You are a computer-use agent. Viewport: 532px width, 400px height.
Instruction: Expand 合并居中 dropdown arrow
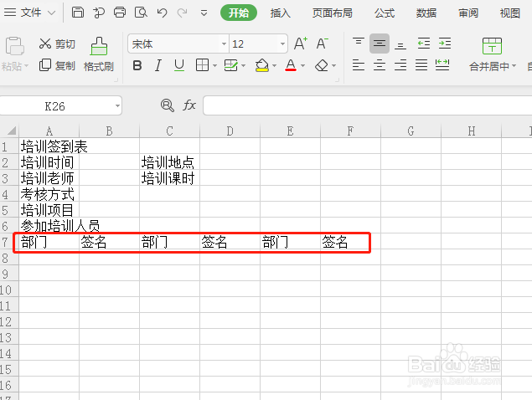(514, 66)
